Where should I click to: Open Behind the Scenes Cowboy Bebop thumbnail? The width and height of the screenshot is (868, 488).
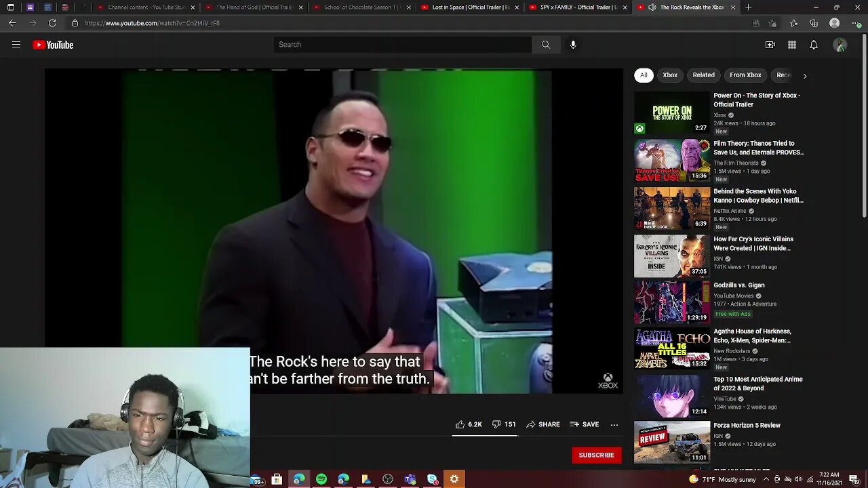[x=671, y=208]
